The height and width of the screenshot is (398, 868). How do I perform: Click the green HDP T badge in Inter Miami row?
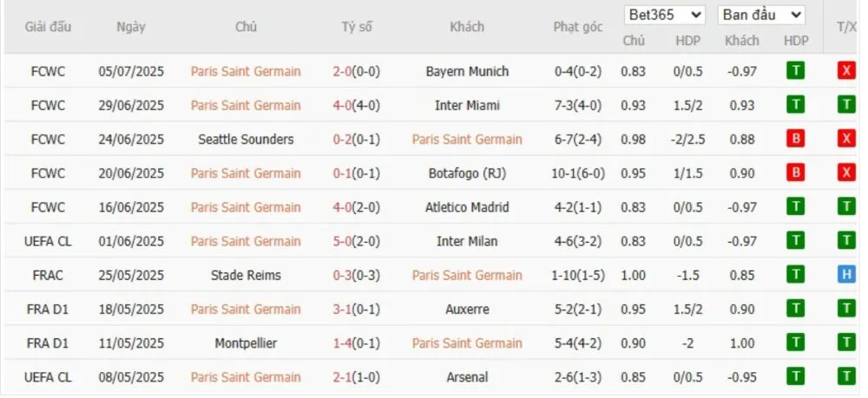pos(795,106)
